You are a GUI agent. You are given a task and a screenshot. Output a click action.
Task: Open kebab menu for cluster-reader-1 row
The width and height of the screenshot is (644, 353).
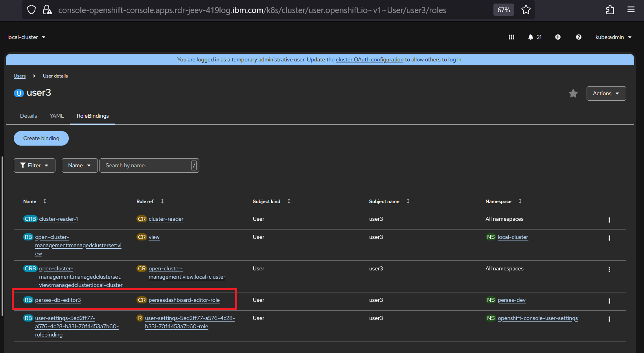pyautogui.click(x=609, y=220)
